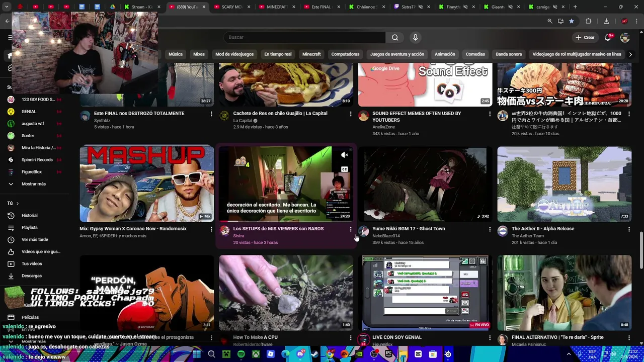The image size is (644, 362).
Task: Open the browser downloads icon
Action: [x=606, y=21]
